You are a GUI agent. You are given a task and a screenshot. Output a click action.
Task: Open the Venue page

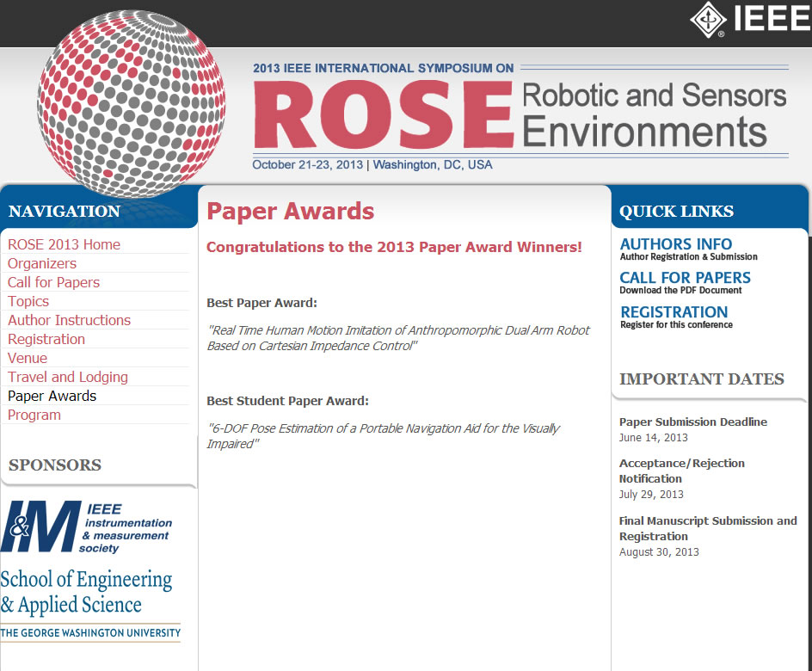tap(28, 358)
